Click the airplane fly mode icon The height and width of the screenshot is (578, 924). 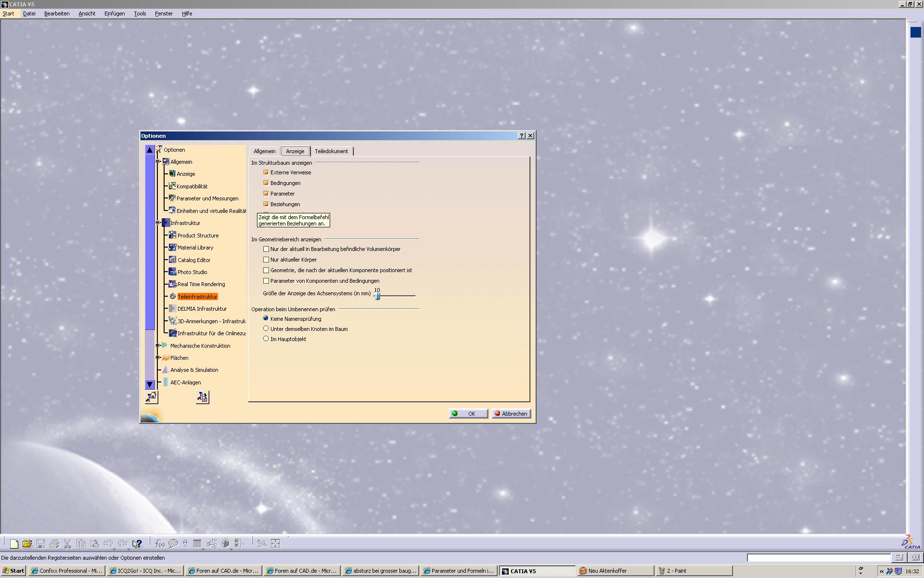262,544
